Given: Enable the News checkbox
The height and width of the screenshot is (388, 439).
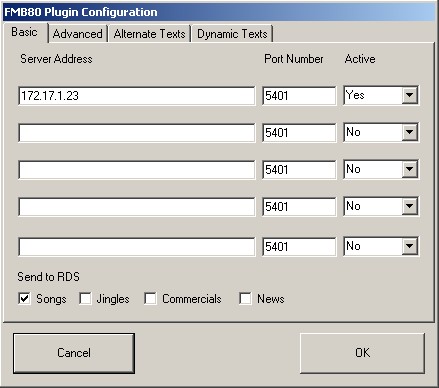Looking at the screenshot, I should point(245,299).
